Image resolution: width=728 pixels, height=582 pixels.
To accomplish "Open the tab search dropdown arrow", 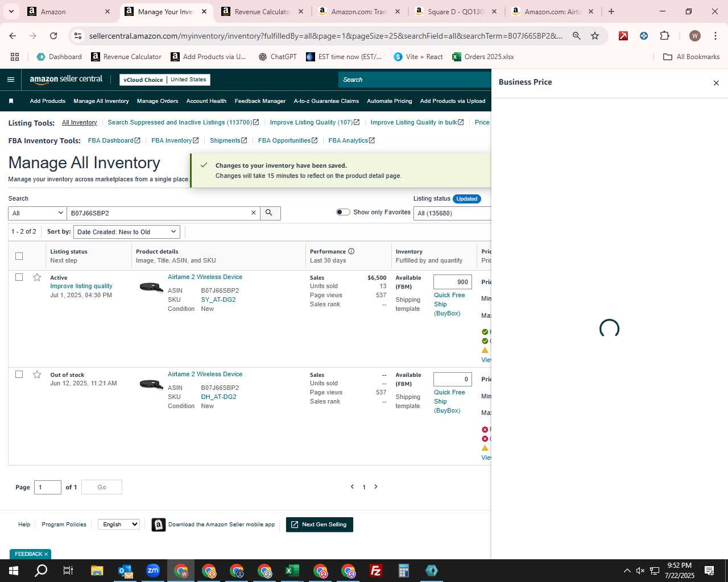I will tap(11, 11).
